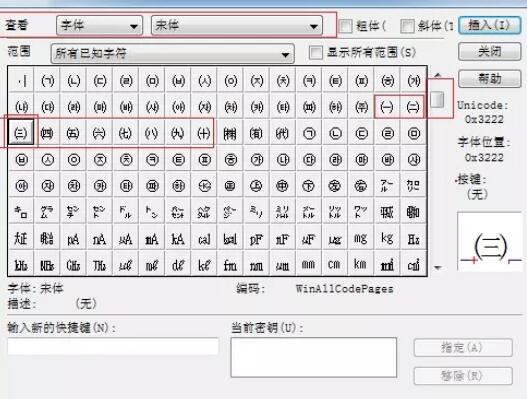The height and width of the screenshot is (399, 527).
Task: Select the parenthesized 一 glyph
Action: [x=387, y=107]
